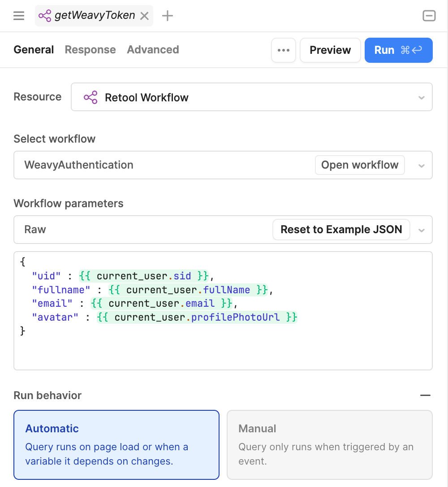Viewport: 448px width, 487px height.
Task: Open the Advanced settings tab
Action: tap(153, 49)
